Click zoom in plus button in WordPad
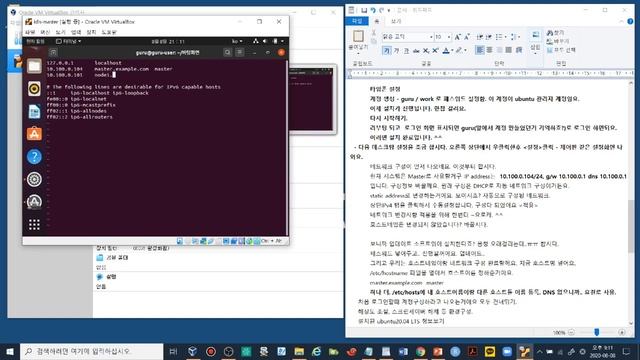Screen dimensions: 640x360 622,332
